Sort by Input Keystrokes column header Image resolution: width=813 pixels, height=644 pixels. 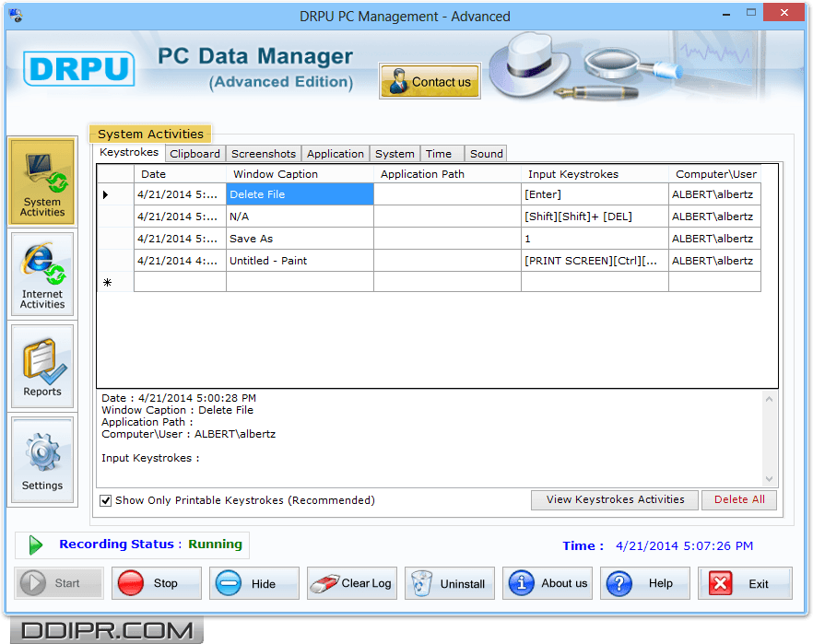point(595,174)
